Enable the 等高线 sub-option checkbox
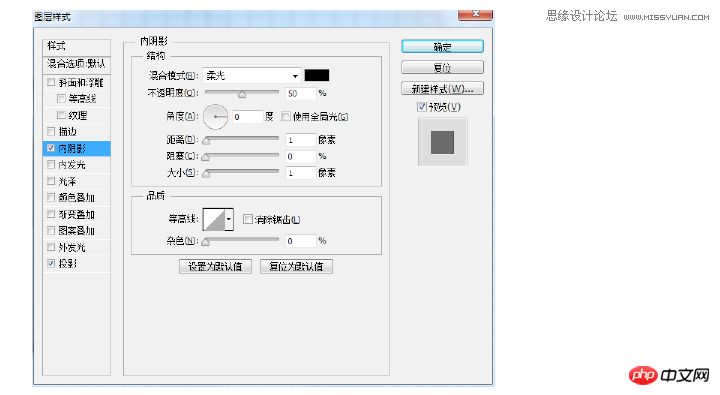The height and width of the screenshot is (395, 720). coord(61,98)
